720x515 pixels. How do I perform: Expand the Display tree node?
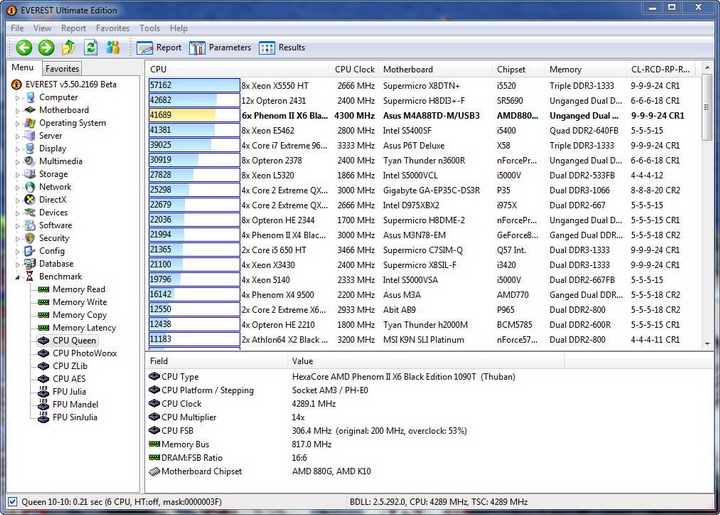[17, 149]
